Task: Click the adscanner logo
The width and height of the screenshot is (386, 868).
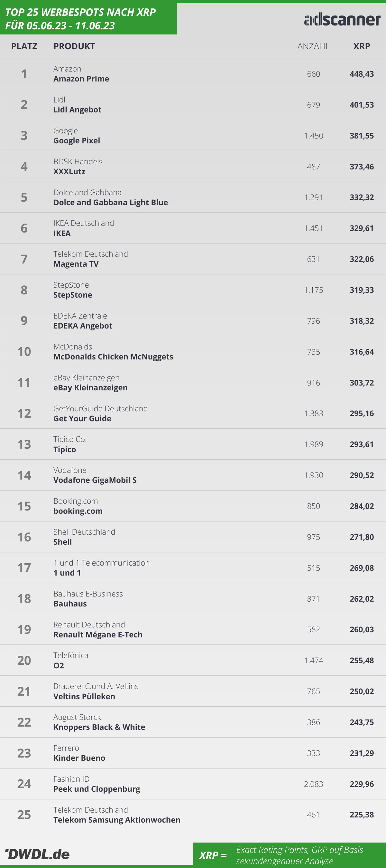Action: point(342,20)
